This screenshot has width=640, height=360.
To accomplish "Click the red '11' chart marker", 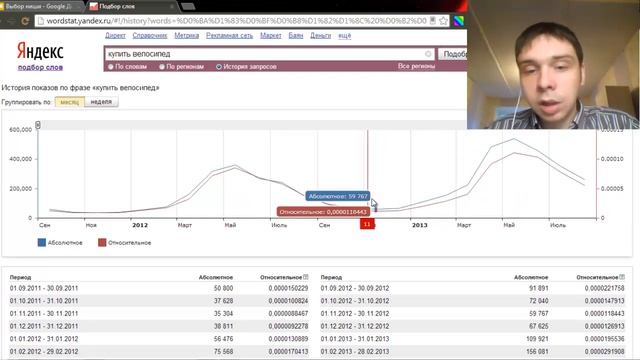I will (x=367, y=224).
